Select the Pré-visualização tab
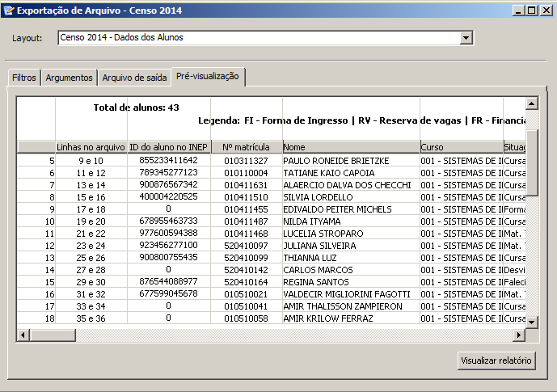Viewport: 557px width, 392px height. pos(208,76)
